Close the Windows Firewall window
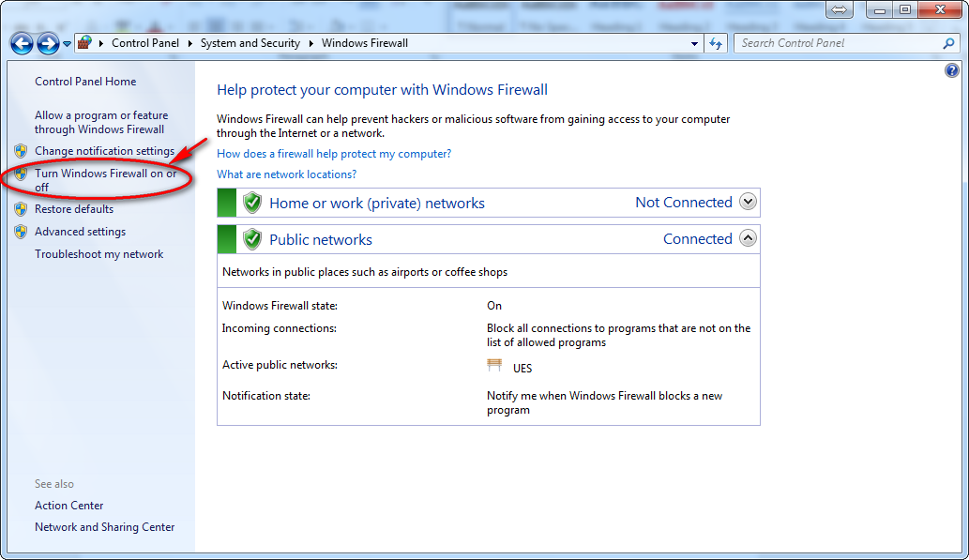This screenshot has width=969, height=560. [x=940, y=9]
